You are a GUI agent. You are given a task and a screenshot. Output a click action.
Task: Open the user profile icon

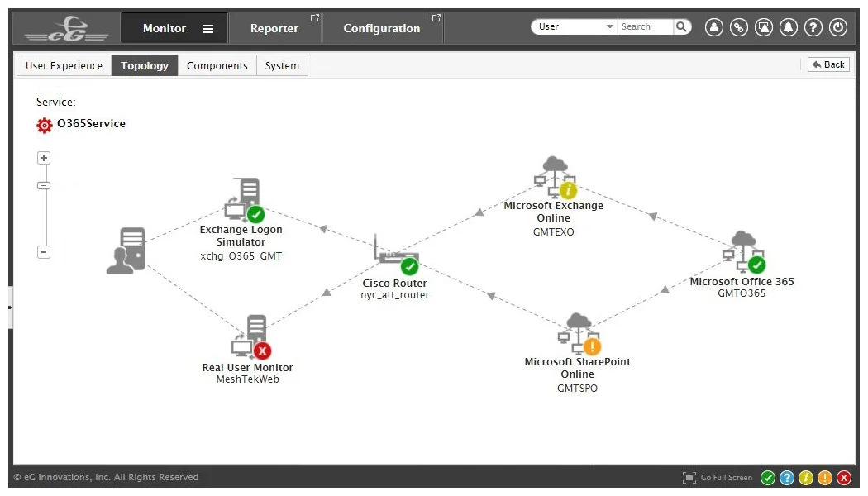714,27
